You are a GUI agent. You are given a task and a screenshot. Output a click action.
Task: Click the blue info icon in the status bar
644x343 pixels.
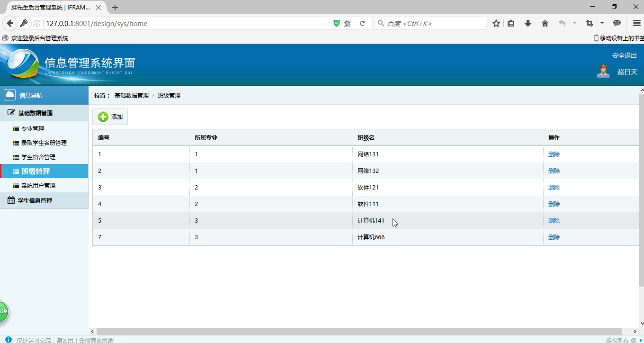pyautogui.click(x=9, y=340)
